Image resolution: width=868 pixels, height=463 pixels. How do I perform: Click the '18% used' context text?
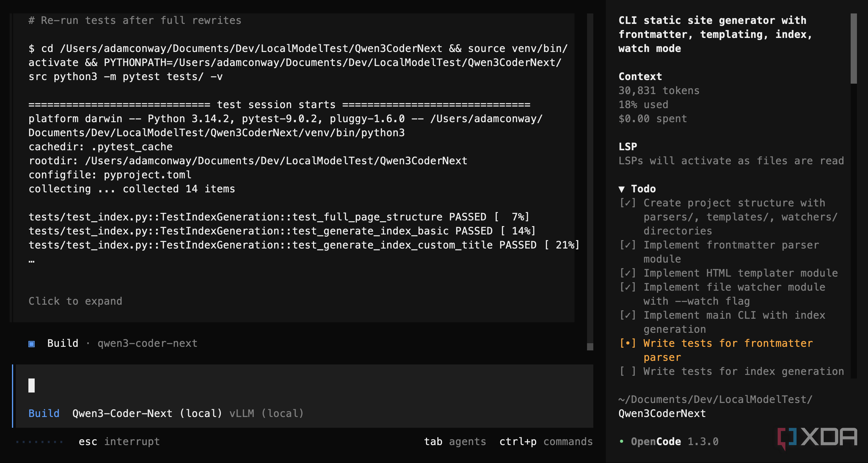pos(643,105)
